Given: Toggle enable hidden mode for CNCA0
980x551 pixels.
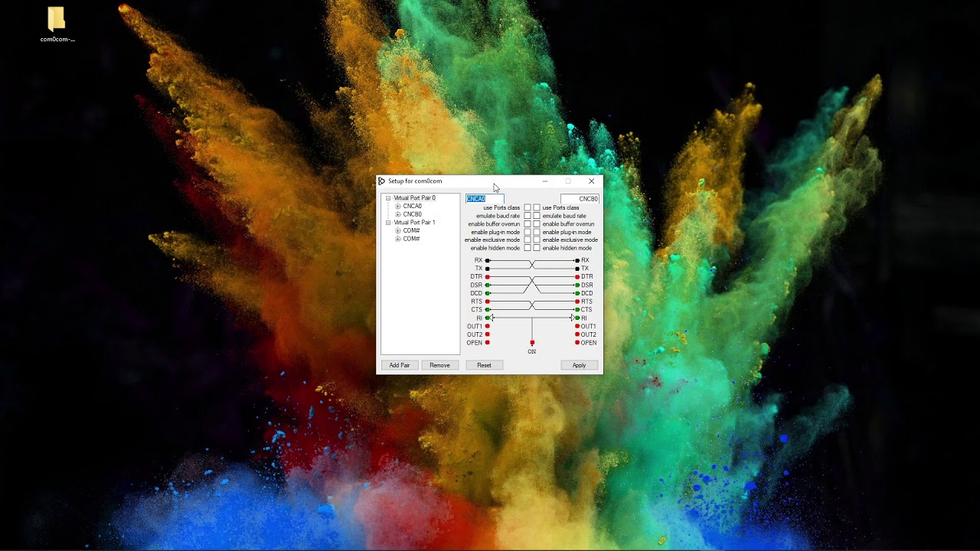Looking at the screenshot, I should [x=527, y=248].
